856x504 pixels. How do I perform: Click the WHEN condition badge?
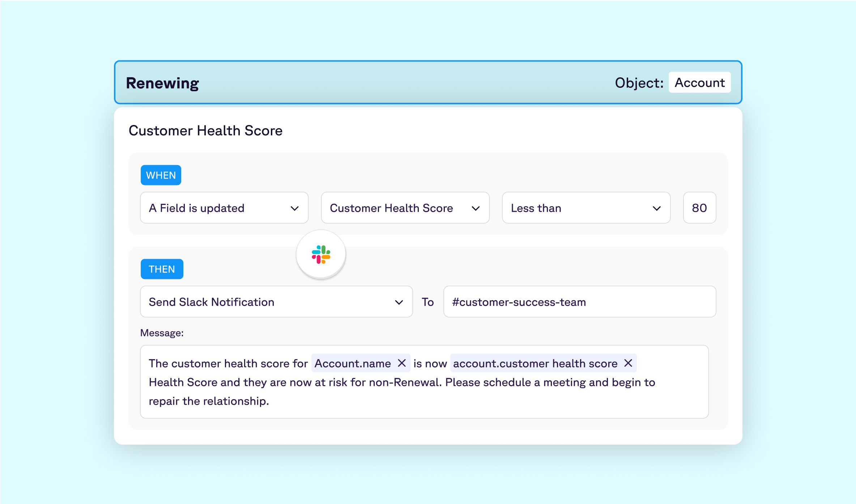pos(161,175)
